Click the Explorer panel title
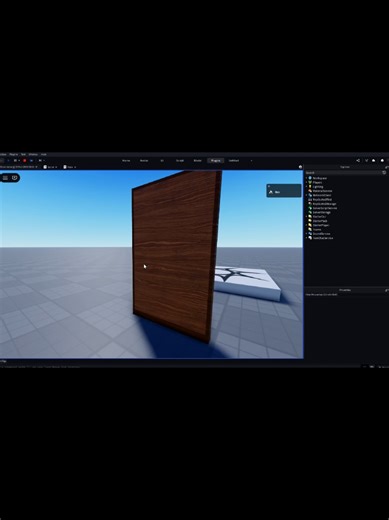 (345, 167)
